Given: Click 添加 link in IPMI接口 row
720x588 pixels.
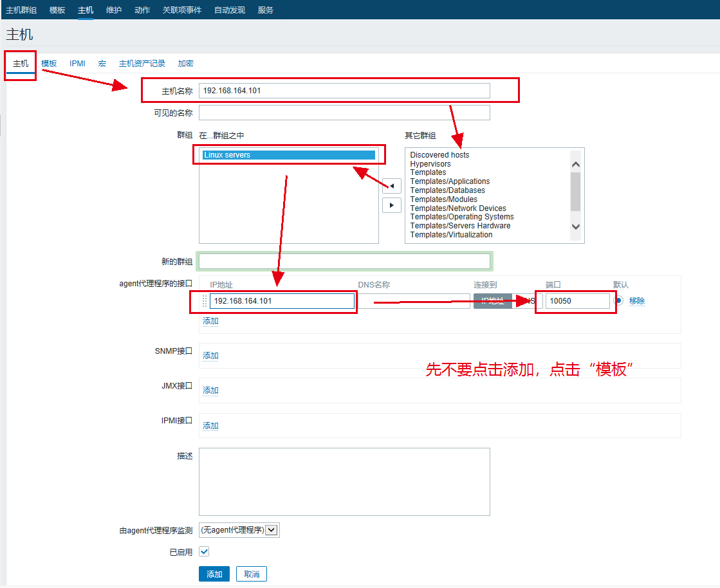Looking at the screenshot, I should [211, 426].
